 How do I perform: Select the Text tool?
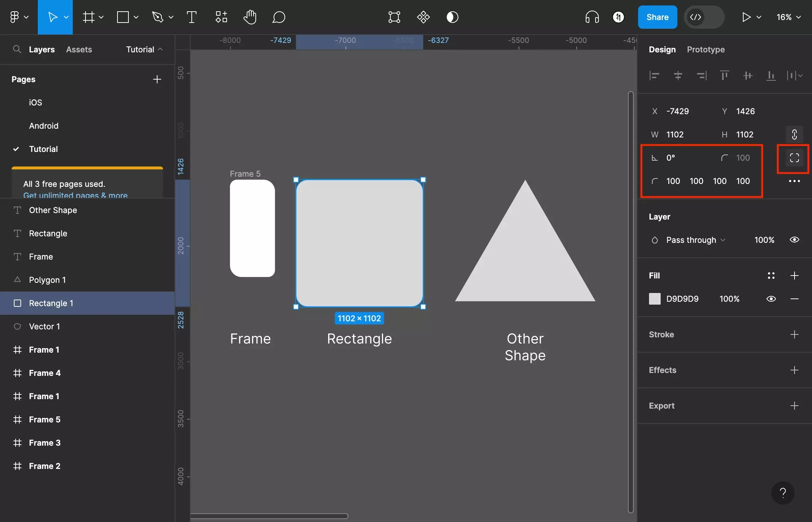(192, 17)
